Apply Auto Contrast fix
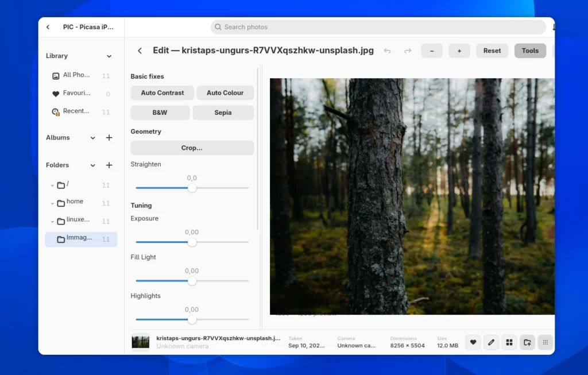The height and width of the screenshot is (375, 588). [x=163, y=92]
